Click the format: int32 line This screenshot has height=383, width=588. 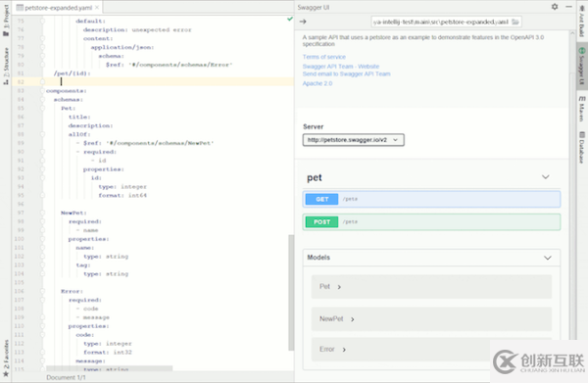click(108, 353)
